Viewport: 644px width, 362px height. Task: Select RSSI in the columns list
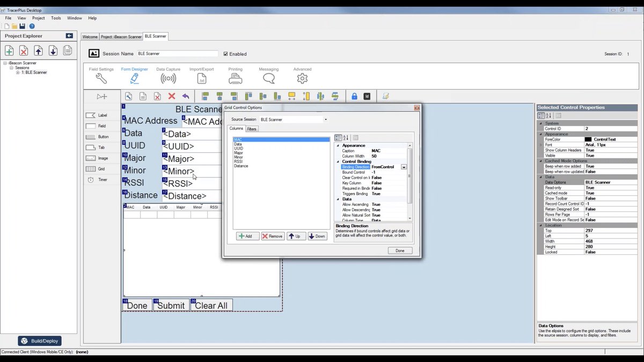pyautogui.click(x=238, y=161)
